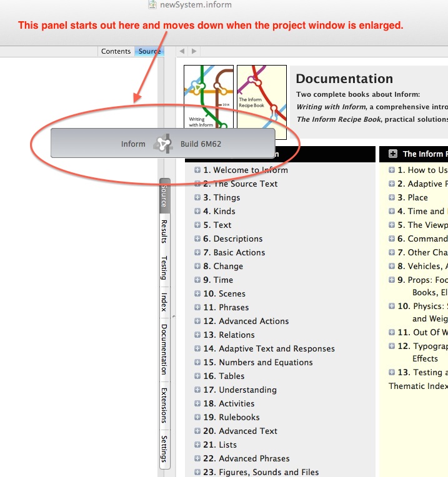
Task: Click the pane divider collapse arrow
Action: click(174, 317)
